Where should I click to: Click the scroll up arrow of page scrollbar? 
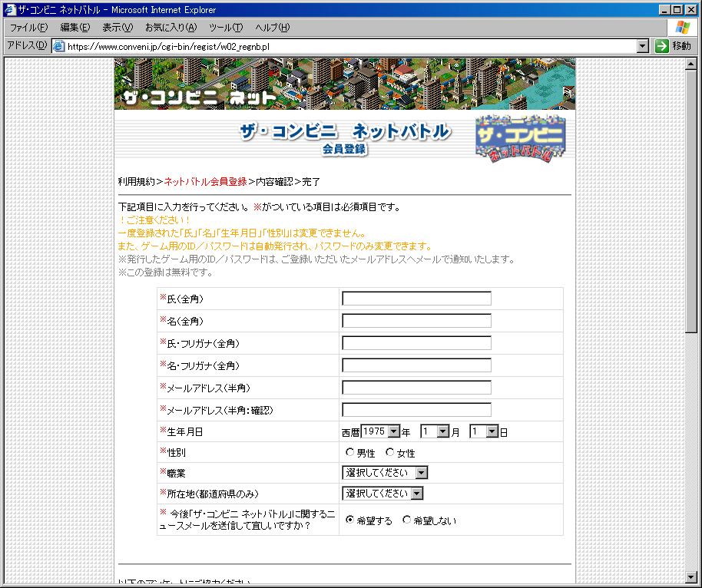pyautogui.click(x=690, y=64)
